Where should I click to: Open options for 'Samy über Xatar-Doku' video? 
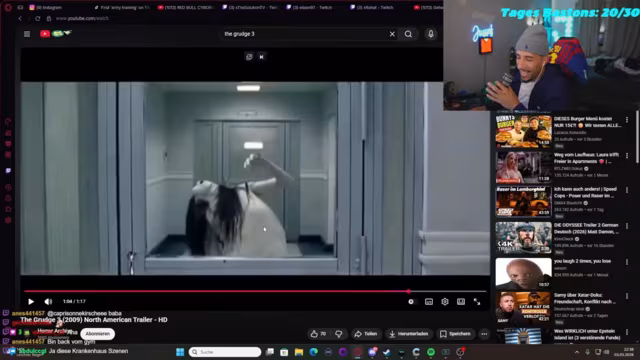(x=627, y=296)
